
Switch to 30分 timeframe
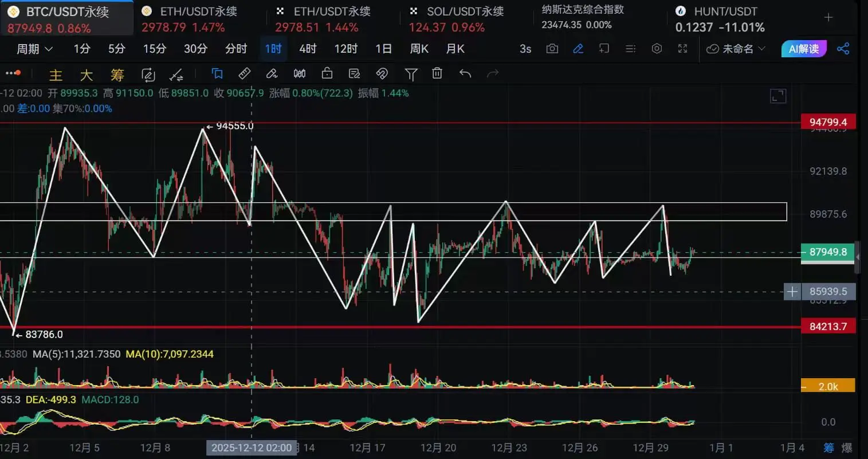195,49
